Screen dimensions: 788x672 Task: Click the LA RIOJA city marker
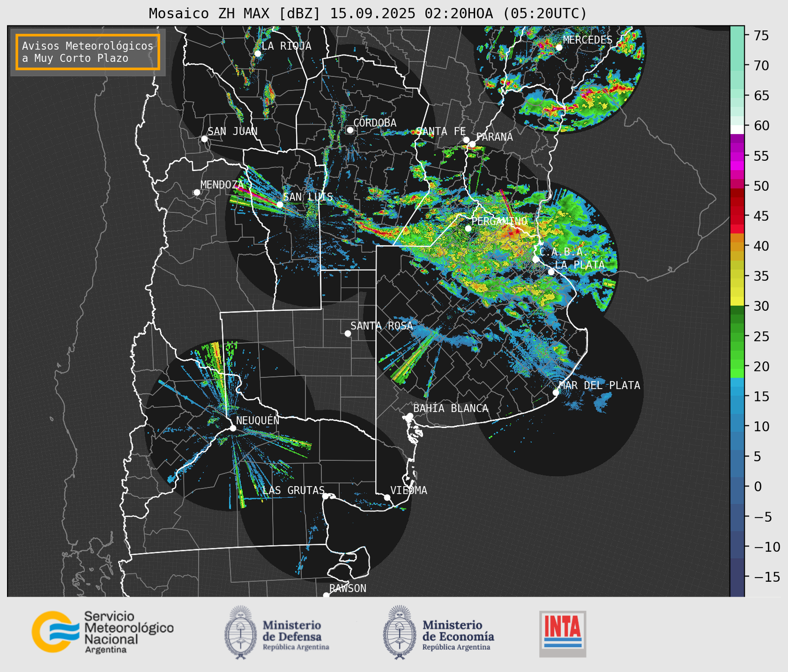pyautogui.click(x=257, y=54)
